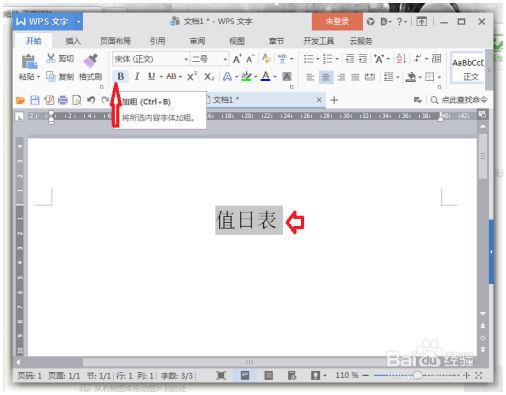Align text right
The image size is (506, 395).
[341, 77]
